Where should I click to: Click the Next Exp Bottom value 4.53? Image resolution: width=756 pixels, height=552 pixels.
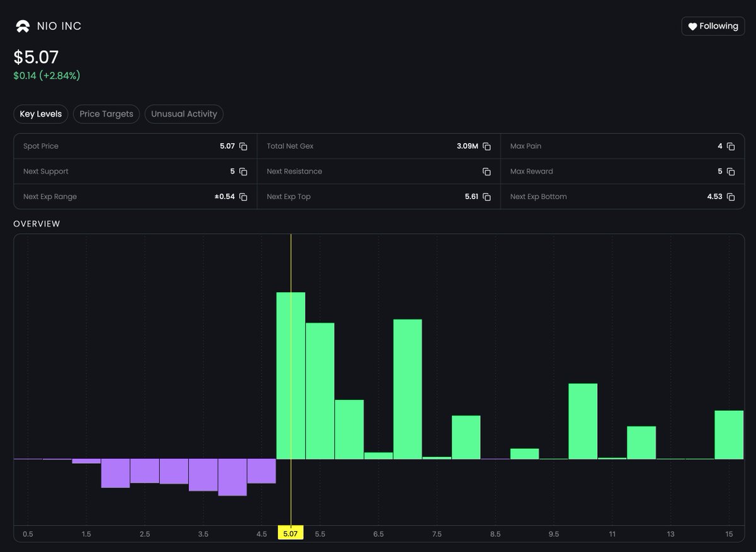[714, 197]
